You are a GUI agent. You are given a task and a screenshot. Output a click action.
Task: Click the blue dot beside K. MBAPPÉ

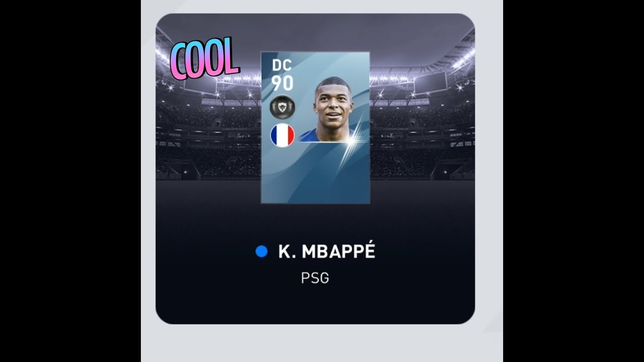click(261, 251)
